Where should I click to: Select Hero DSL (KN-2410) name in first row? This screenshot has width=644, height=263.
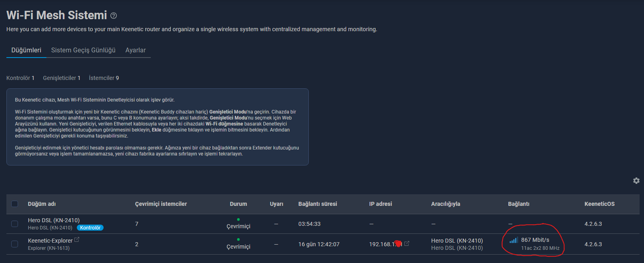coord(54,220)
